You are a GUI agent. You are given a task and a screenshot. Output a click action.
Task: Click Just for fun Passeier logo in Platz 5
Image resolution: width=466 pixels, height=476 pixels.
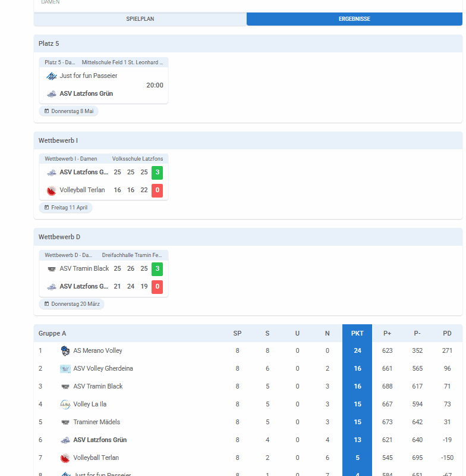pos(52,76)
